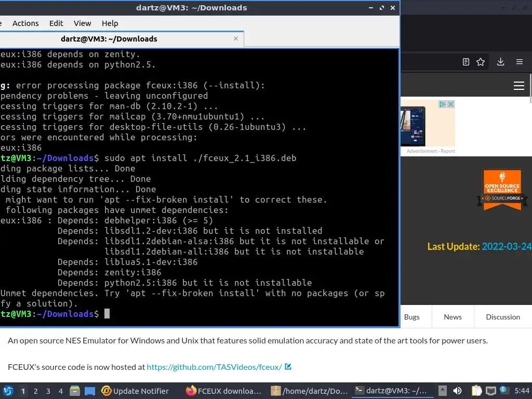The image size is (532, 399).
Task: Open SourceForge site hamburger menu
Action: coord(519,86)
